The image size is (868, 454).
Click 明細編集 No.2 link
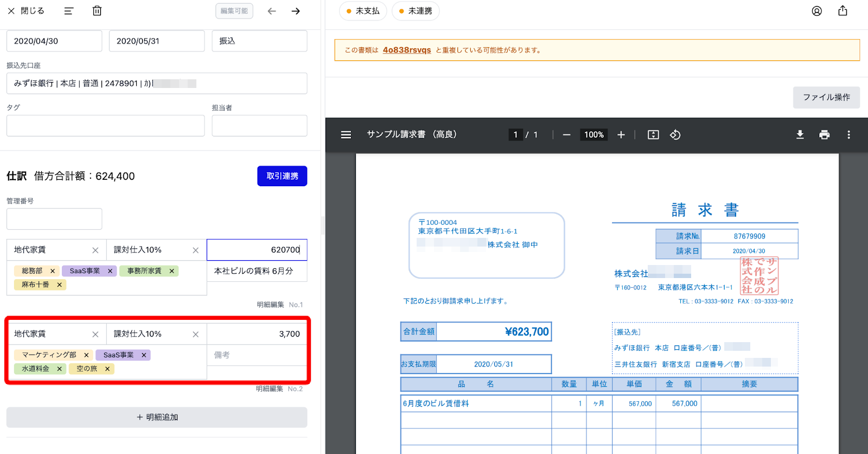point(279,389)
